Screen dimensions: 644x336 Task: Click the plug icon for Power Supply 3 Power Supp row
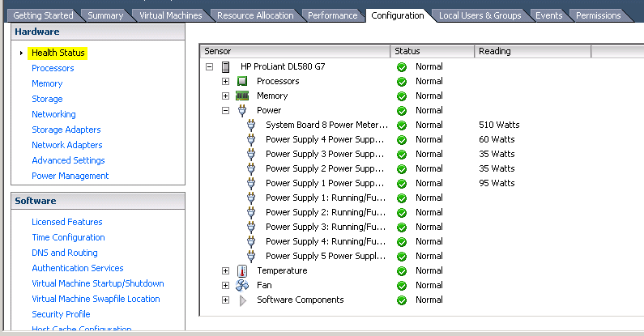(x=251, y=155)
